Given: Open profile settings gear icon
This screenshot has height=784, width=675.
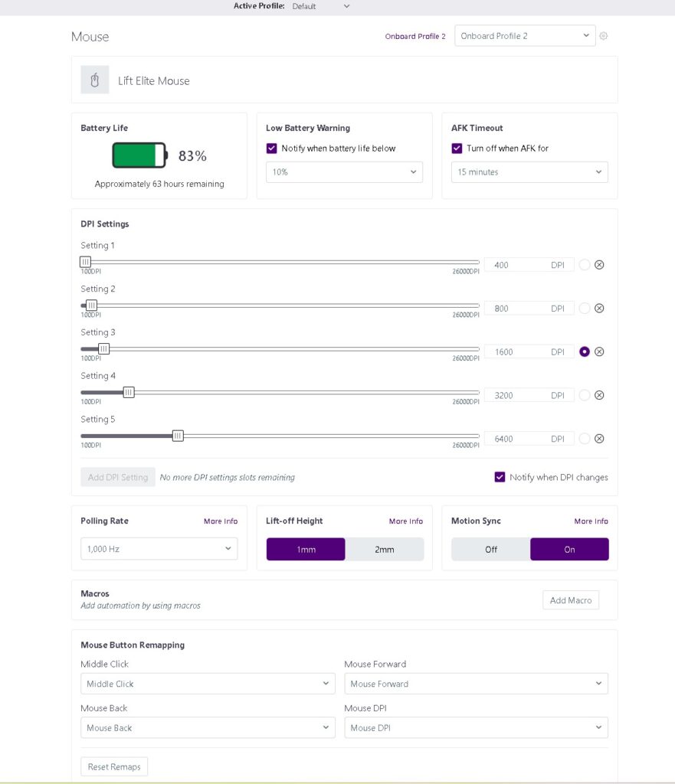Looking at the screenshot, I should (x=604, y=36).
